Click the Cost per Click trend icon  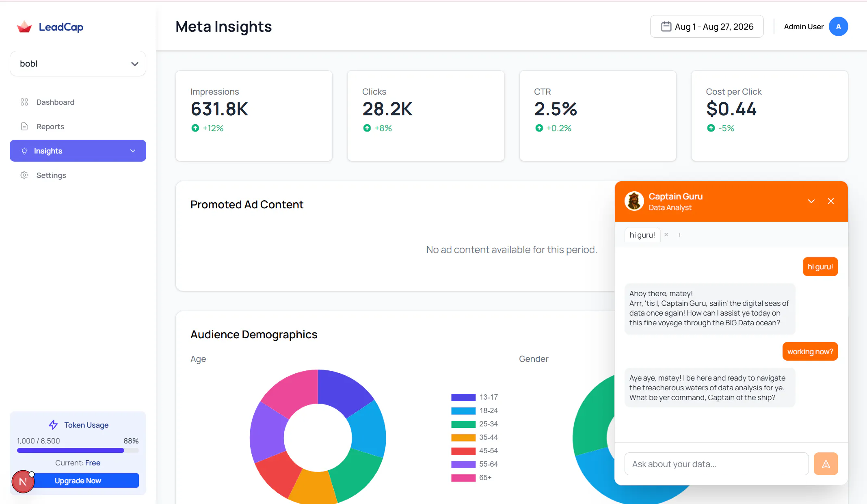click(711, 128)
